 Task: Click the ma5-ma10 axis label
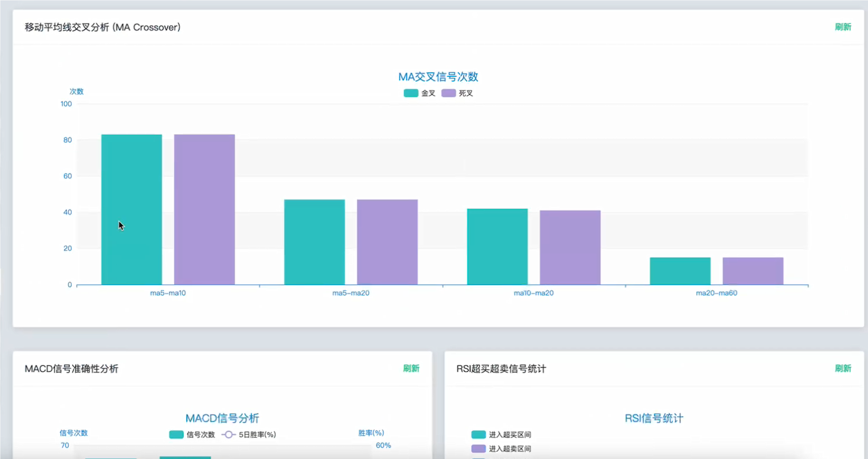168,293
